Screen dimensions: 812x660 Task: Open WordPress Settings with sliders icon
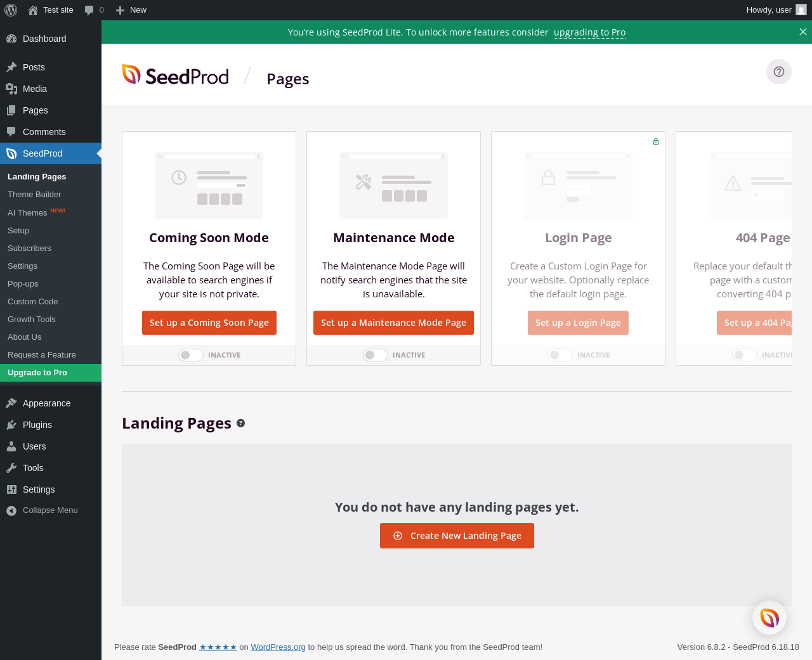point(51,489)
